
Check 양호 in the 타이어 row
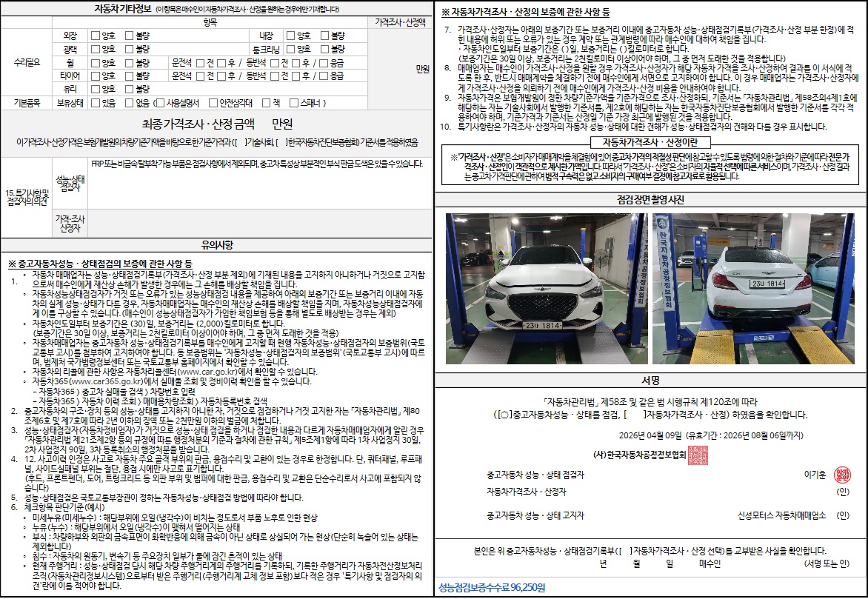(x=96, y=76)
